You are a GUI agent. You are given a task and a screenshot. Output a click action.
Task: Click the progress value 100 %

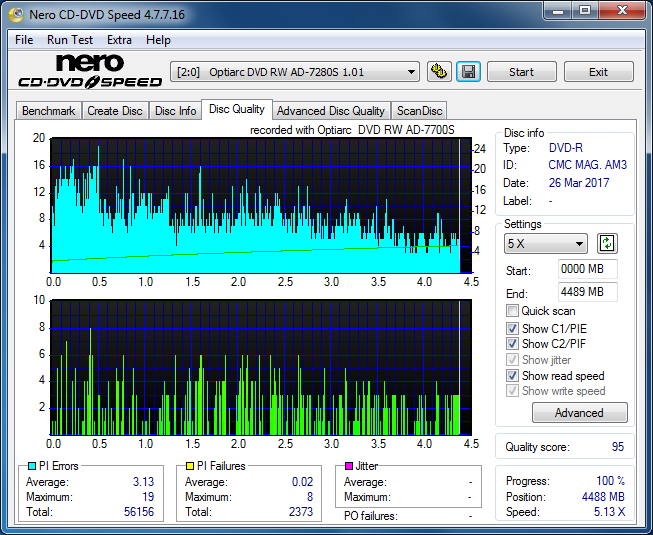611,481
